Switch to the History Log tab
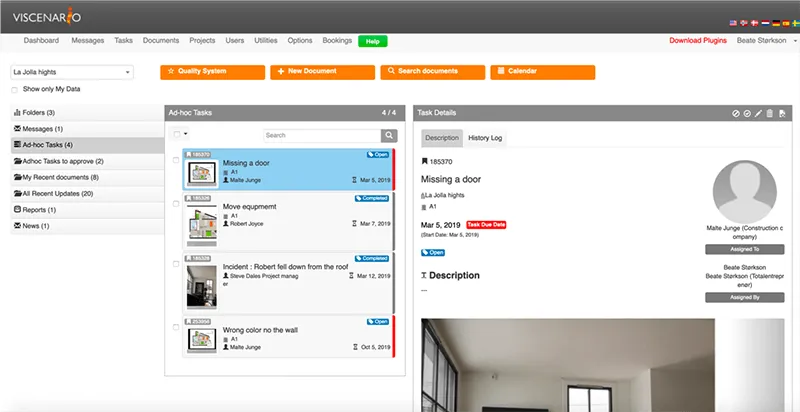The width and height of the screenshot is (800, 412). coord(485,138)
